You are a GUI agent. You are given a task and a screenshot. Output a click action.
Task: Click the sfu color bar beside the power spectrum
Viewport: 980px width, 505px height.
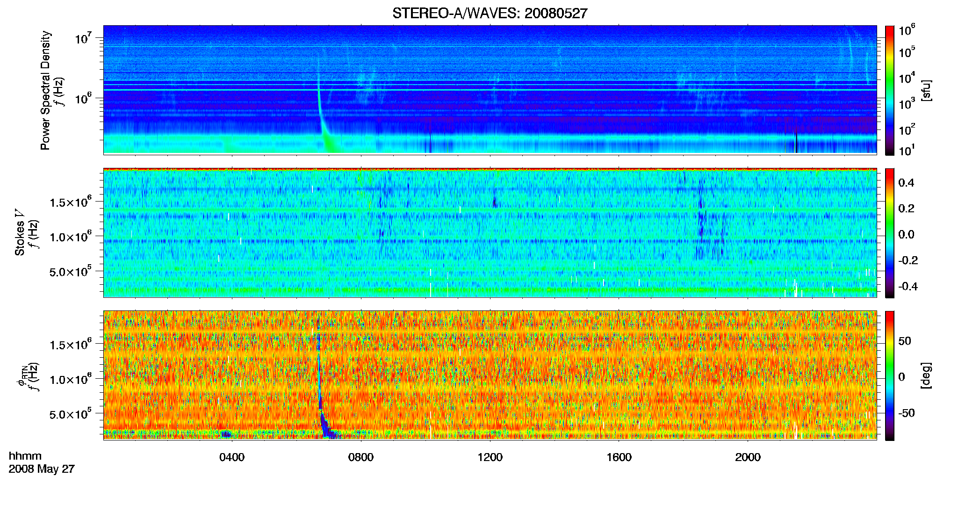point(890,90)
